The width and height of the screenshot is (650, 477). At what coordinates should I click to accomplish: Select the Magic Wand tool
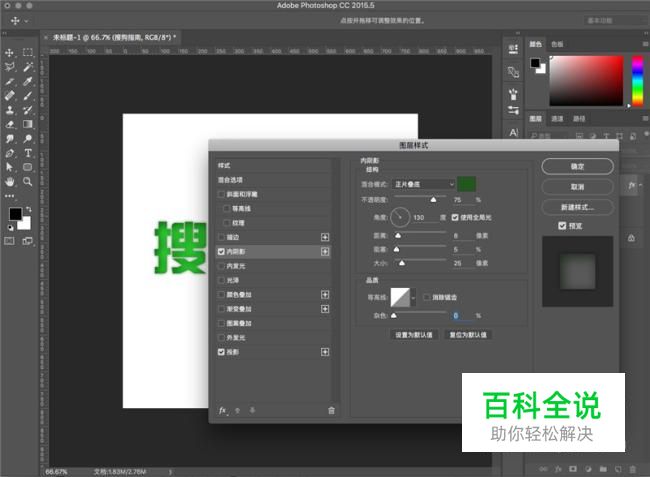pyautogui.click(x=27, y=67)
